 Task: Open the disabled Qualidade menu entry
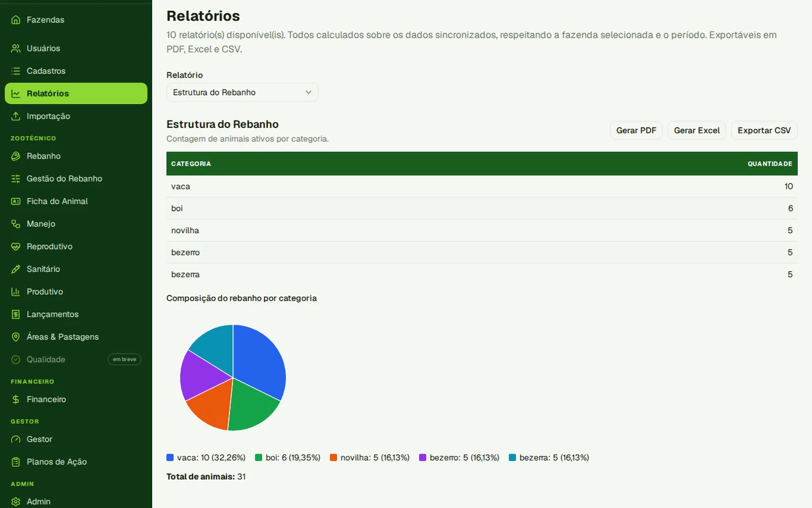pyautogui.click(x=76, y=360)
